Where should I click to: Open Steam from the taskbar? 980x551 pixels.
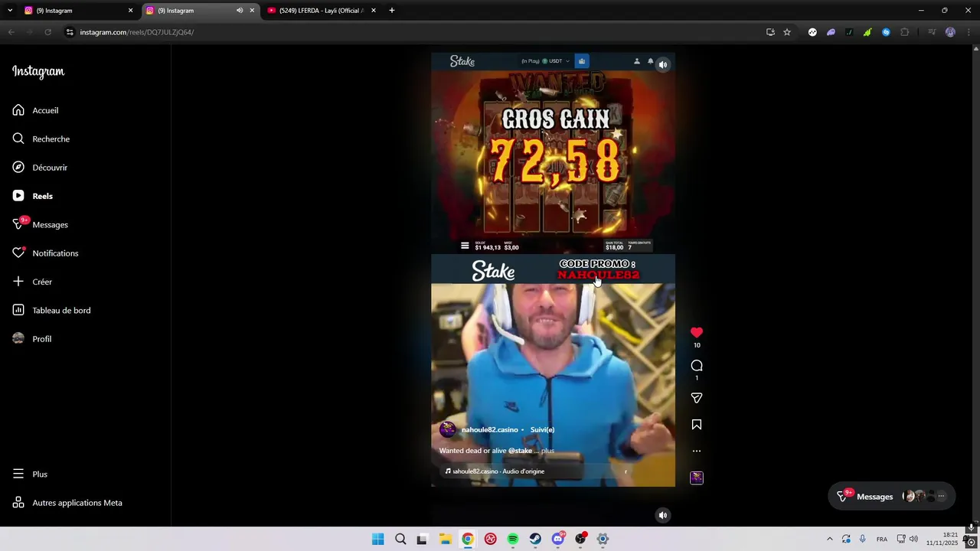click(535, 539)
